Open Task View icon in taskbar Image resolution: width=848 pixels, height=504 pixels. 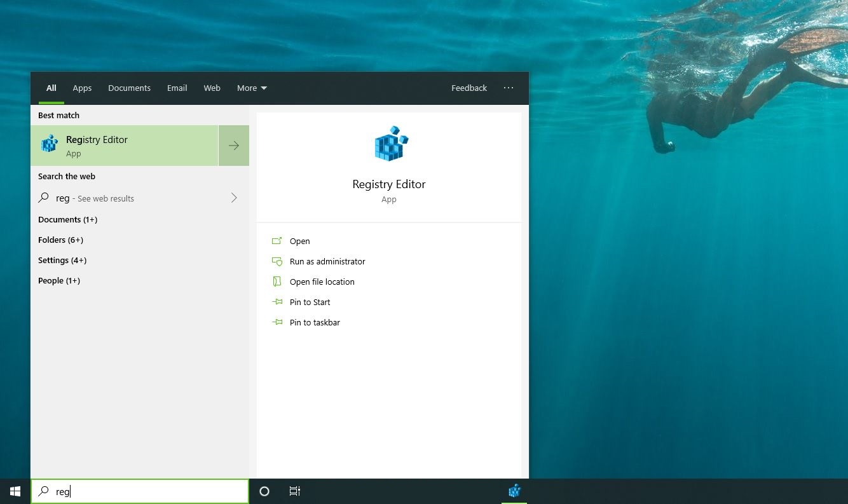(294, 491)
